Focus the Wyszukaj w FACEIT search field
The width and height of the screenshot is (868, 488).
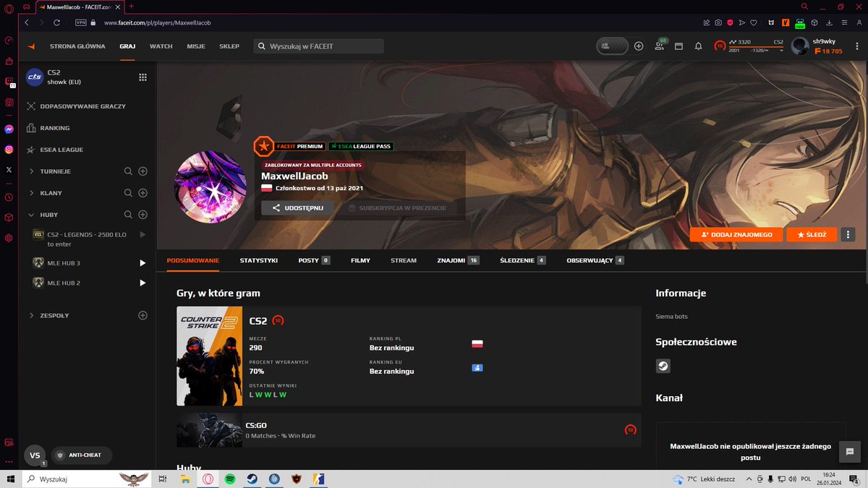pos(318,46)
